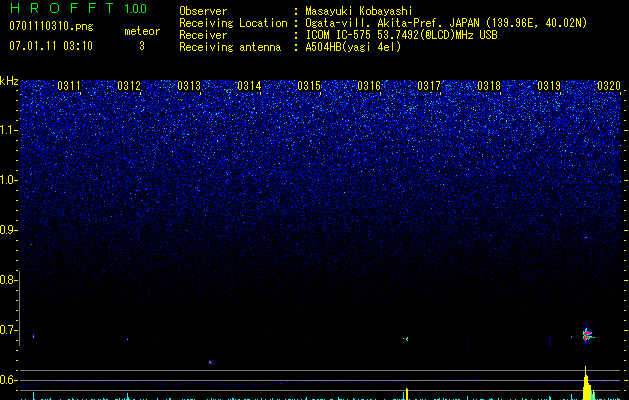Click the 0319 time marker
629x400 pixels.
[x=549, y=86]
